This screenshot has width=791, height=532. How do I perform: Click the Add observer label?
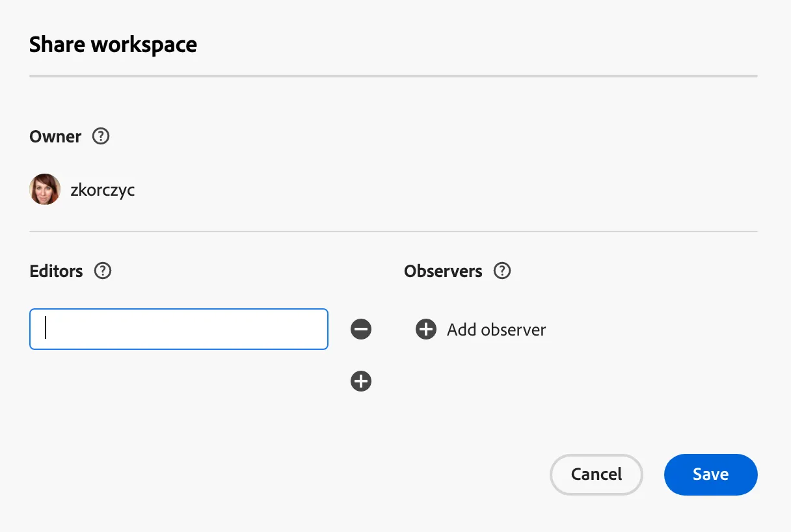496,330
